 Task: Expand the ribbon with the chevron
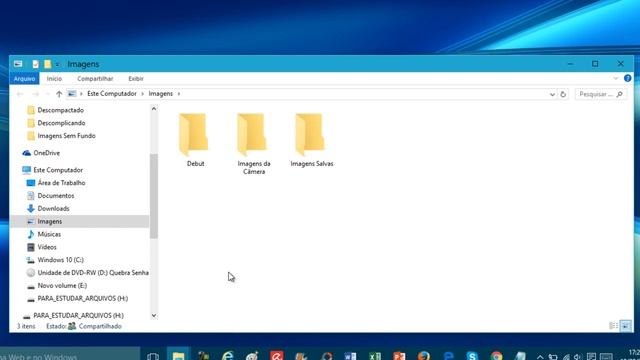616,78
